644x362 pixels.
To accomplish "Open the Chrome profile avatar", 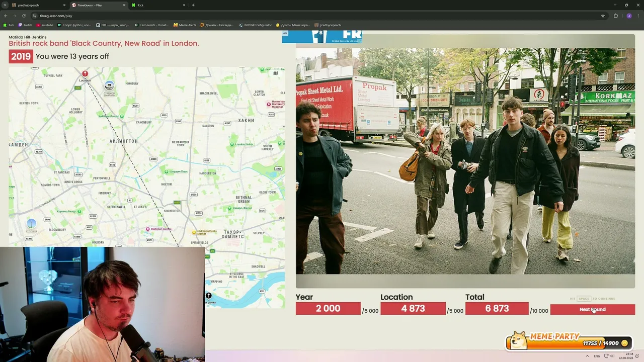I will pos(629,16).
